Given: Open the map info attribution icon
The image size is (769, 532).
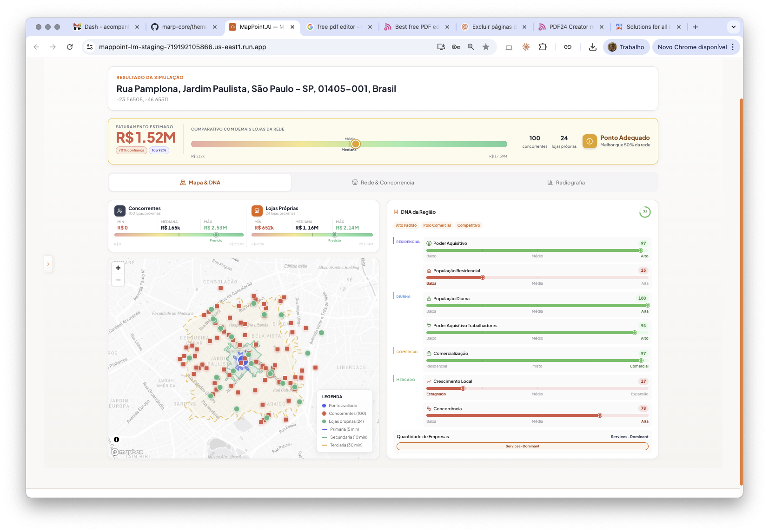Looking at the screenshot, I should tap(116, 440).
